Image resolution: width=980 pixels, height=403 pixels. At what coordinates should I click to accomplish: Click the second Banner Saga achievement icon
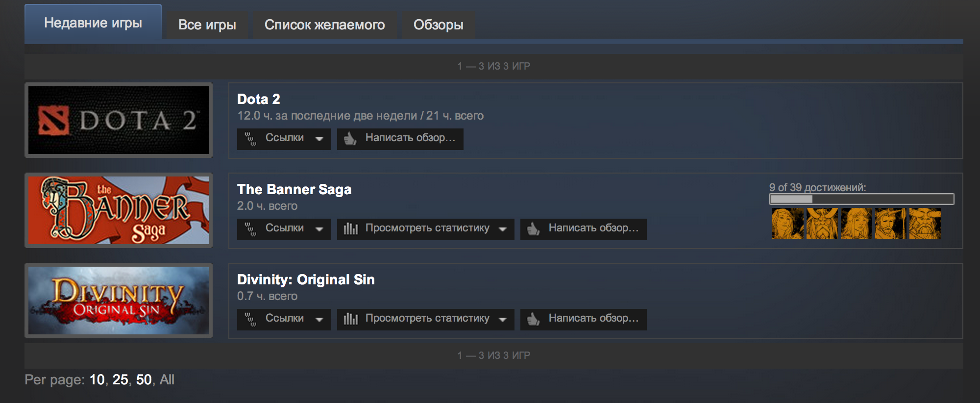click(822, 224)
